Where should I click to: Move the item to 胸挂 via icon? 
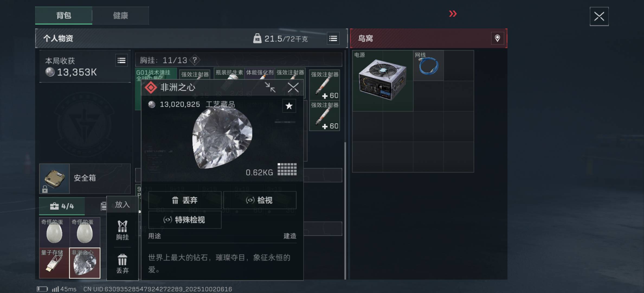click(122, 230)
